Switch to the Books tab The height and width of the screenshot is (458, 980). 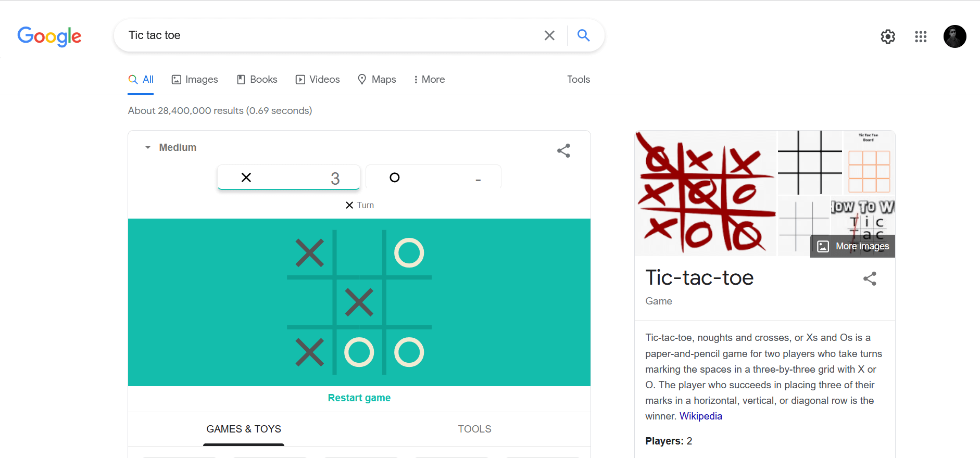[x=257, y=80]
